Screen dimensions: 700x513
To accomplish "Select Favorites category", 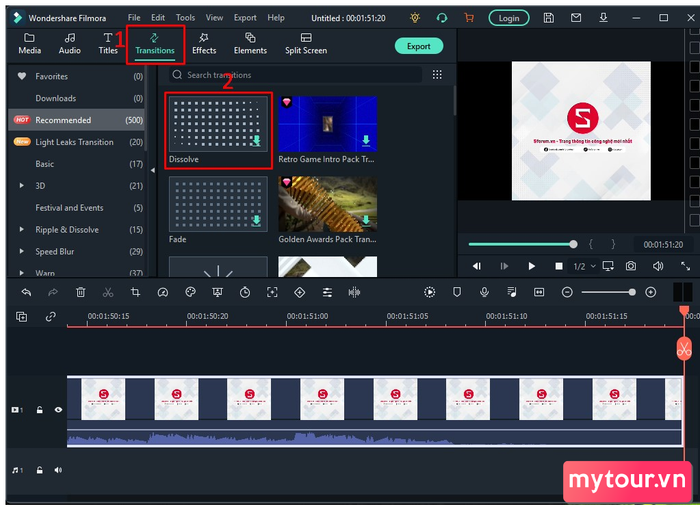I will point(76,76).
